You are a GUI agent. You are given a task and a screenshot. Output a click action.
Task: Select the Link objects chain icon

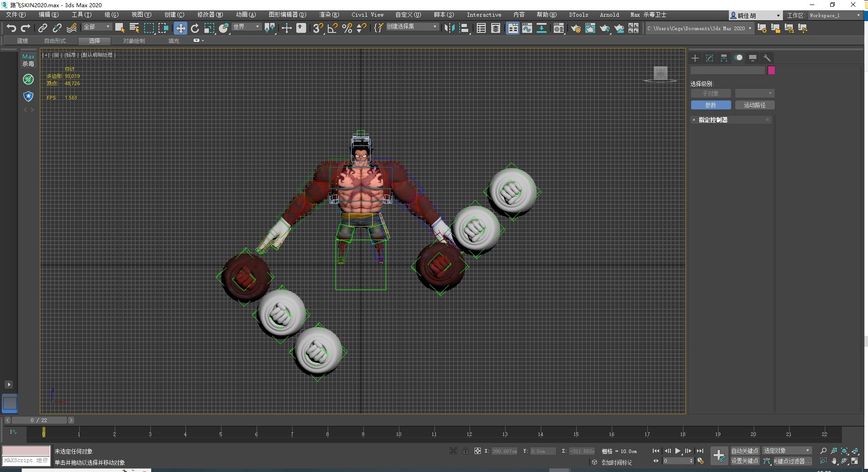click(x=42, y=28)
